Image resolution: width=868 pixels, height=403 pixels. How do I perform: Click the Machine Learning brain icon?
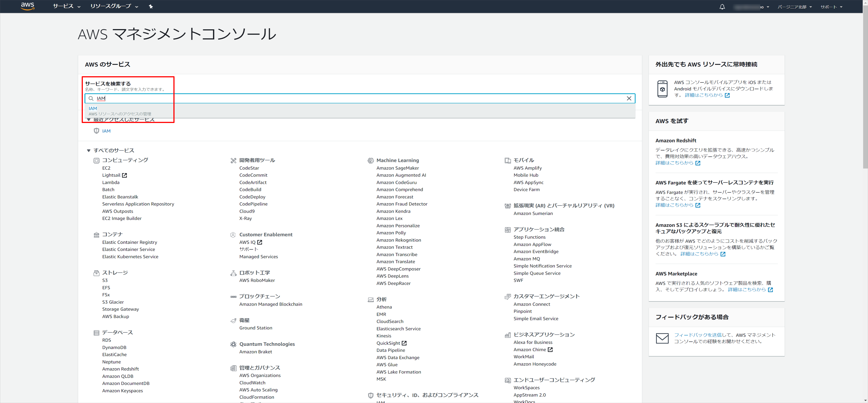371,161
